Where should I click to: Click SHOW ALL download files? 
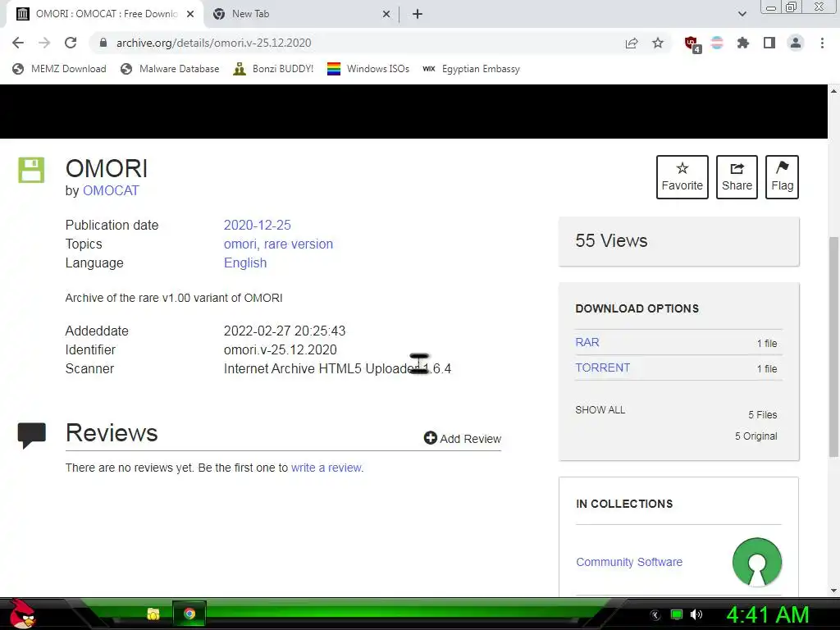coord(600,410)
